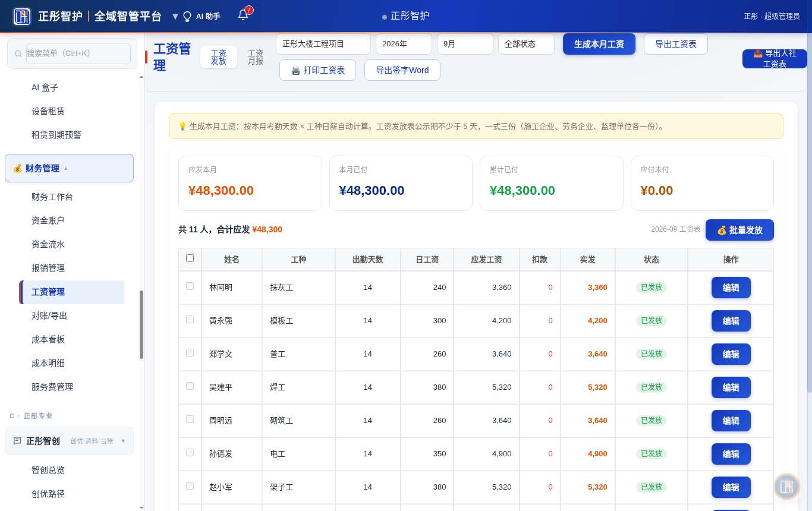The image size is (812, 511).
Task: Click the floating assistant icon at bottom right
Action: click(786, 486)
